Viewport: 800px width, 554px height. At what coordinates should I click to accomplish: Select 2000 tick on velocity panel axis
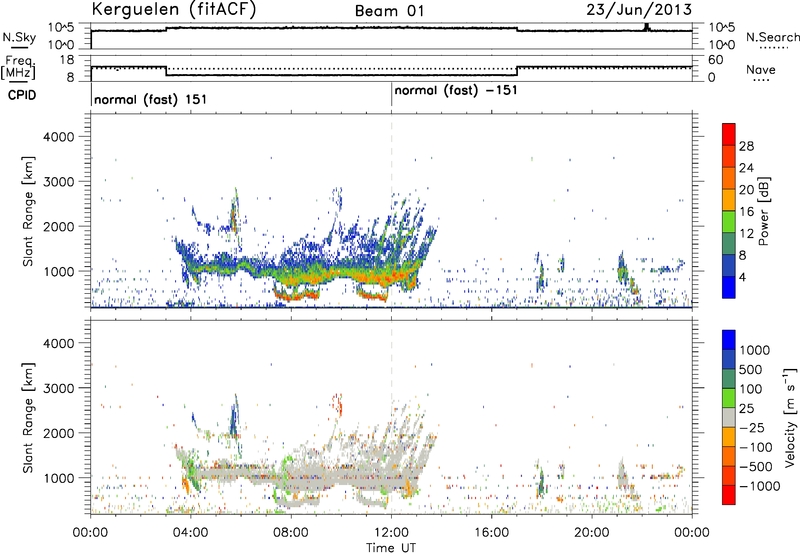click(58, 433)
